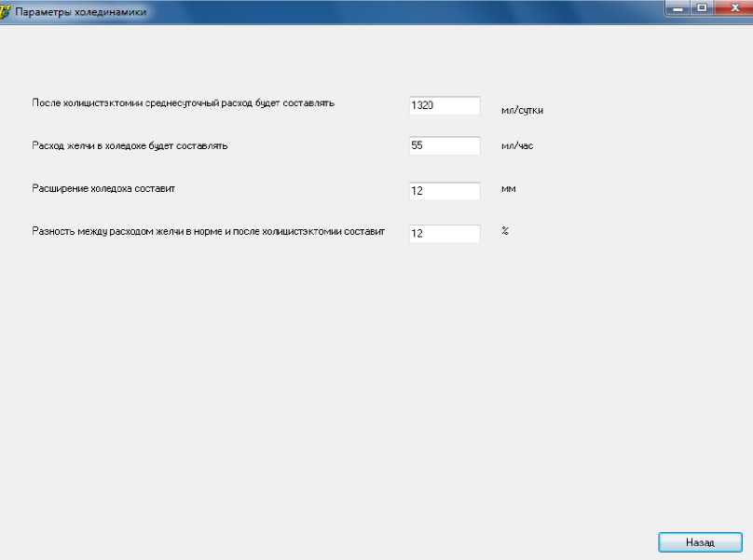Click the input field showing 1320
The image size is (753, 560).
click(x=445, y=105)
